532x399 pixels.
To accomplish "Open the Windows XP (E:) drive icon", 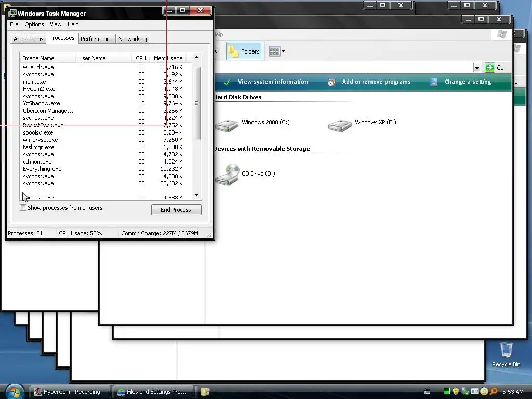I will [340, 125].
